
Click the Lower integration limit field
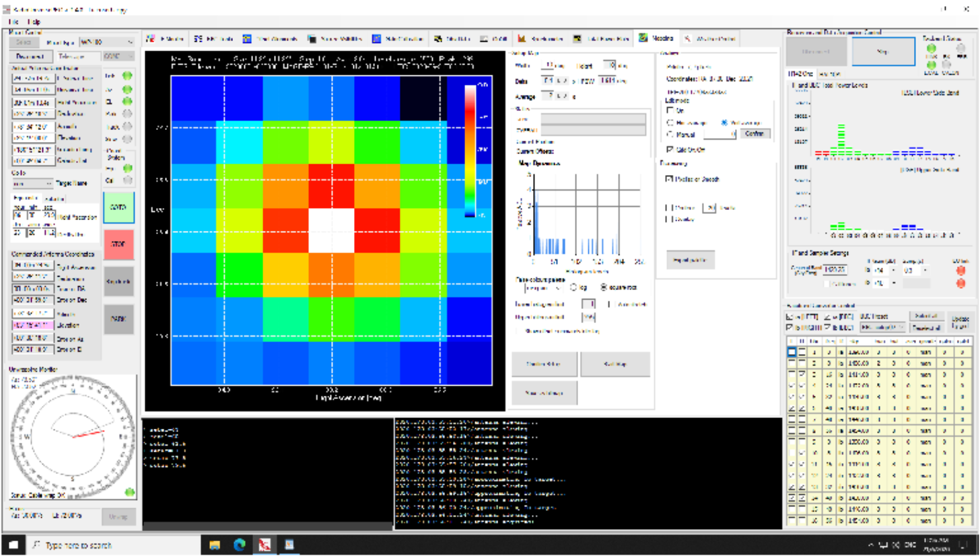[x=588, y=304]
